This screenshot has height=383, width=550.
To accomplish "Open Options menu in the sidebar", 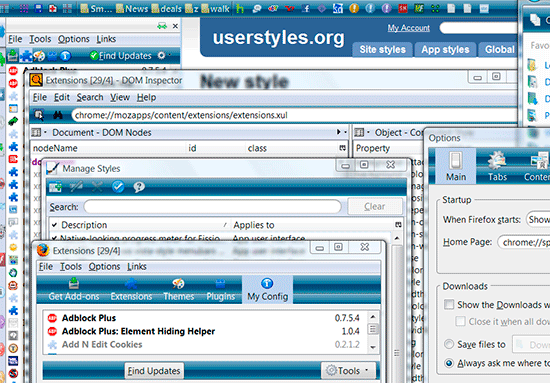I will coord(73,39).
